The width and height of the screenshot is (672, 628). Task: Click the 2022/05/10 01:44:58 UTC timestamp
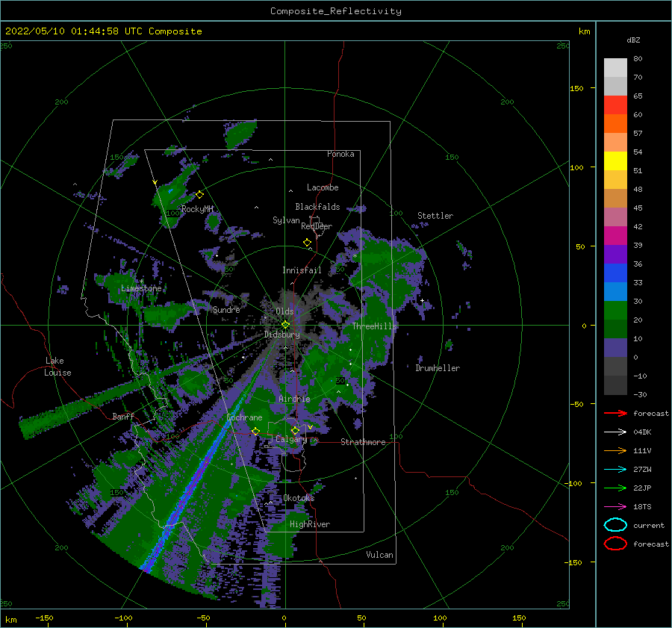coord(74,31)
